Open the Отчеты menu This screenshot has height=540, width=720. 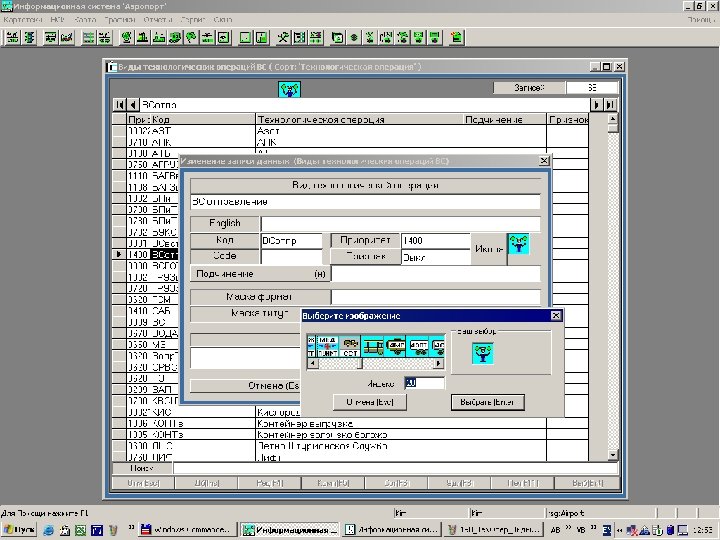coord(156,20)
